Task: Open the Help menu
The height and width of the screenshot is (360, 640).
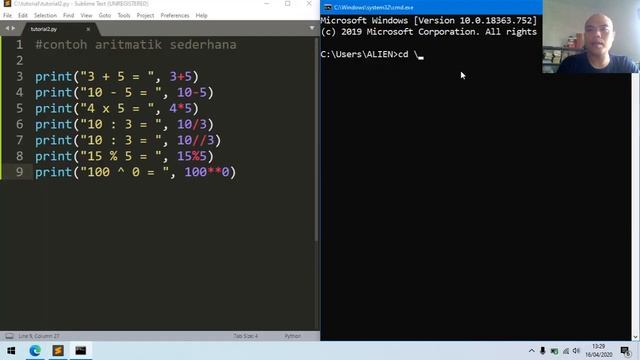Action: [x=202, y=16]
